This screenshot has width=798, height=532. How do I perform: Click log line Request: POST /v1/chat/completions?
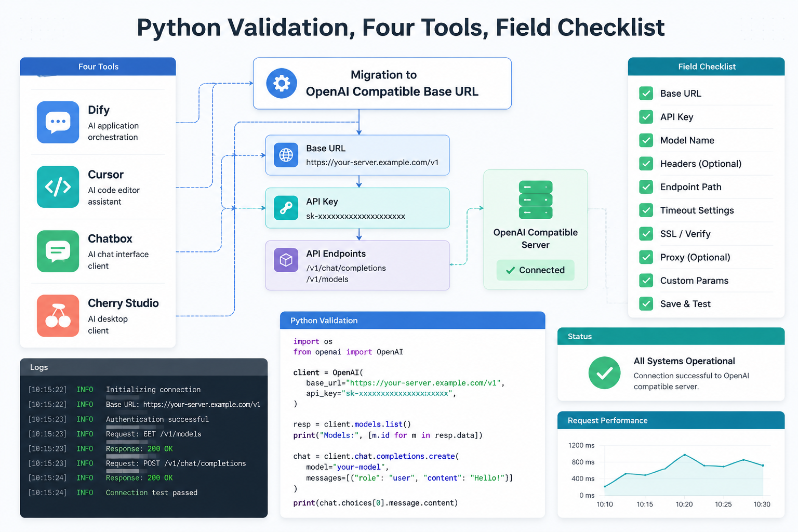coord(176,463)
